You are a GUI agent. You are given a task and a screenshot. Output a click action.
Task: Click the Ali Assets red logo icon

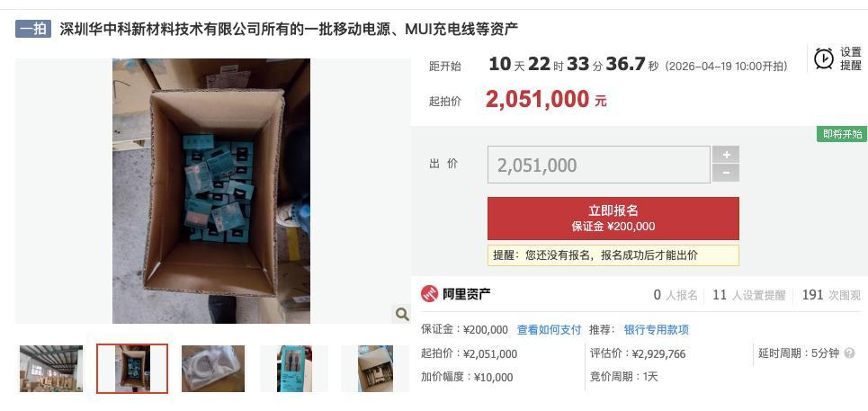430,294
